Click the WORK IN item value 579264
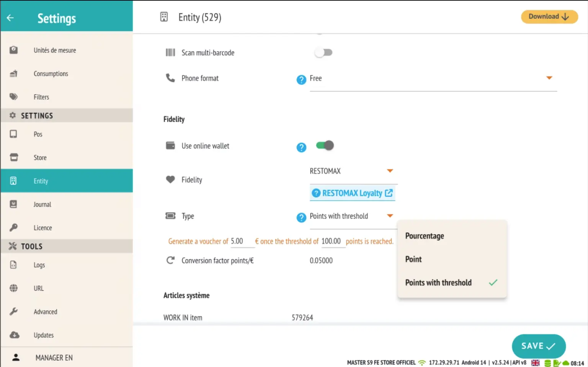The width and height of the screenshot is (588, 367). click(302, 318)
